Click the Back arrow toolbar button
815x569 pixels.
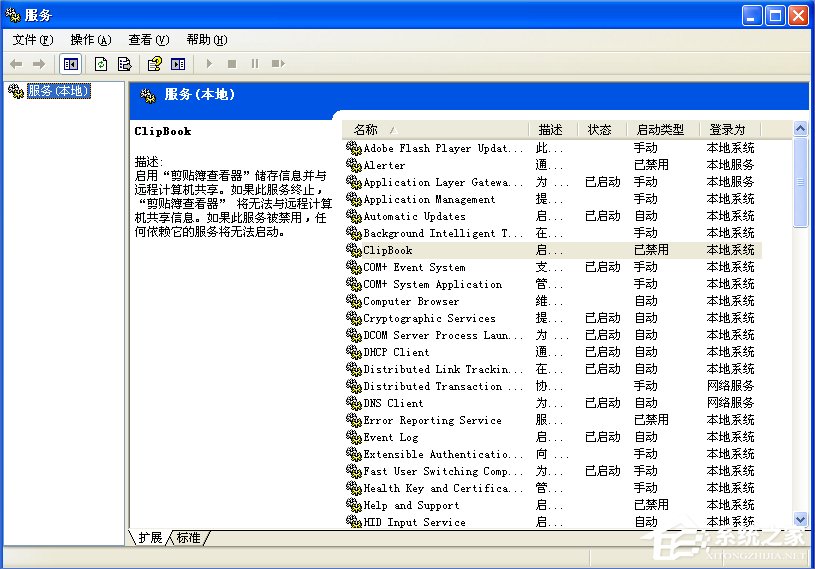coord(16,64)
